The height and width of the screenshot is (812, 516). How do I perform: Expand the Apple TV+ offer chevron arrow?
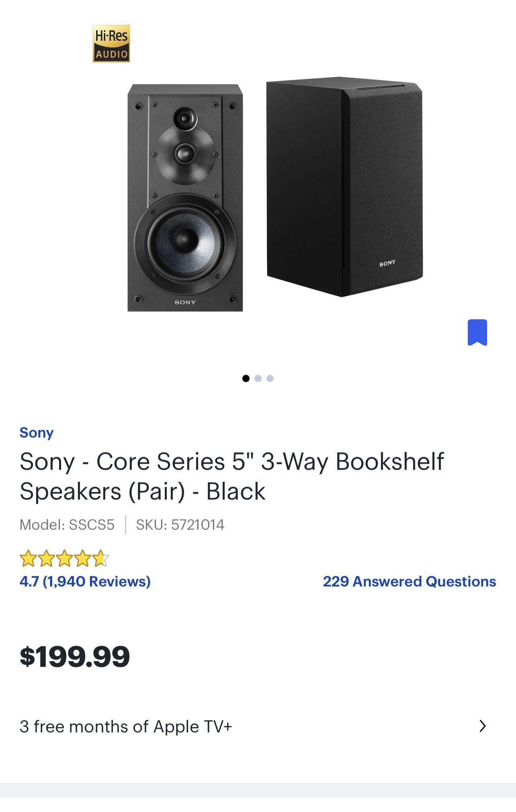pos(483,726)
